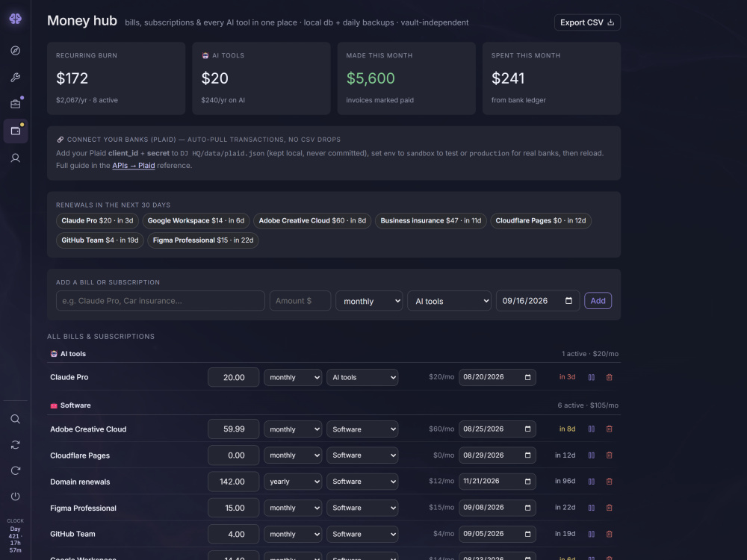Change Figma Professional category dropdown
This screenshot has width=747, height=560.
(x=362, y=508)
